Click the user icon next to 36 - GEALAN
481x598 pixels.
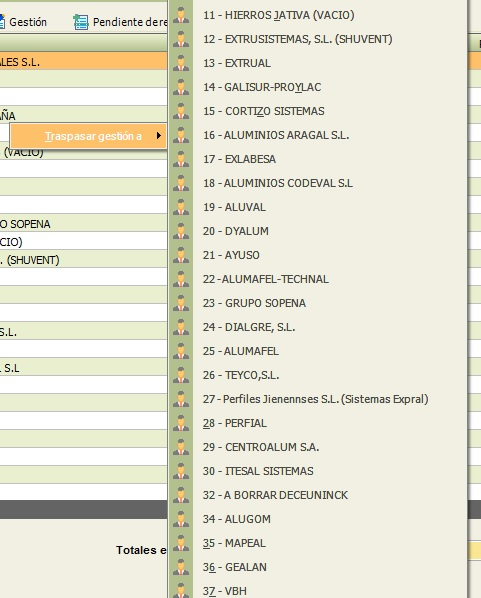click(x=181, y=567)
